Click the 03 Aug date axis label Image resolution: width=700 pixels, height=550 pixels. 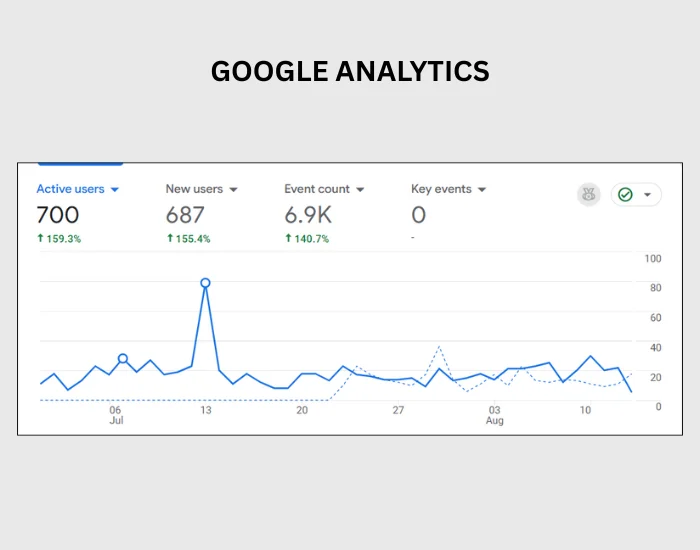(495, 415)
